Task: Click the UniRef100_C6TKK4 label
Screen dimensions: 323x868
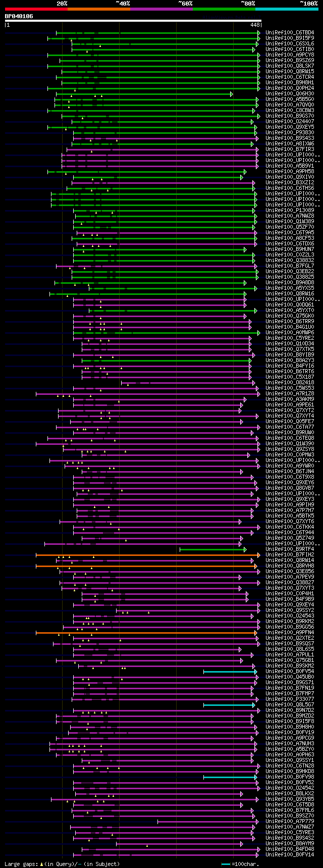Action: pos(290,527)
